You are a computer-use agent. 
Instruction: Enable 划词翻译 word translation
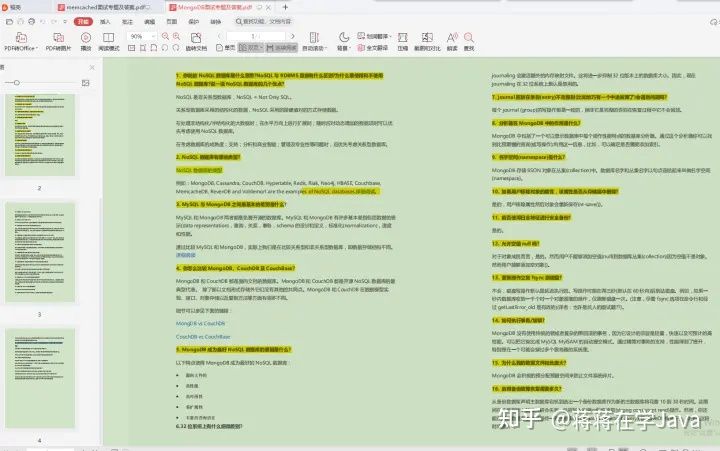pyautogui.click(x=373, y=36)
